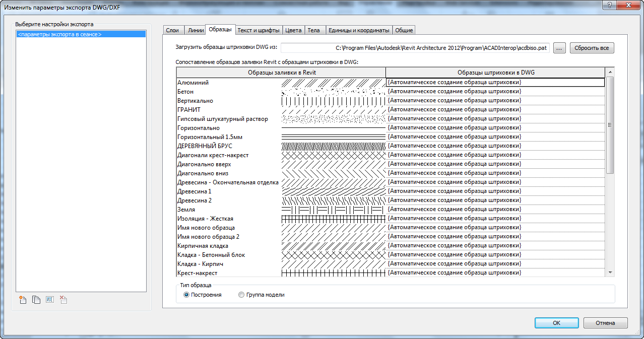Select the Имя нового образца pattern name
644x339 pixels.
(x=206, y=228)
